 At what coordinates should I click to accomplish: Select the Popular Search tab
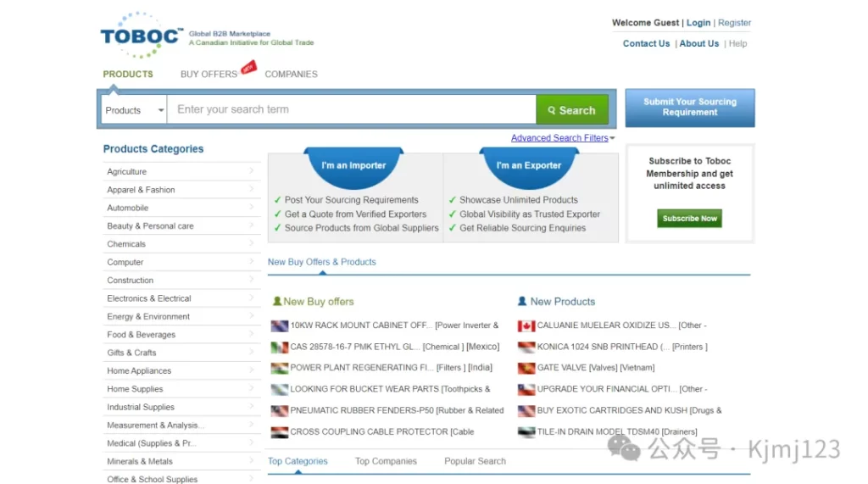(475, 461)
